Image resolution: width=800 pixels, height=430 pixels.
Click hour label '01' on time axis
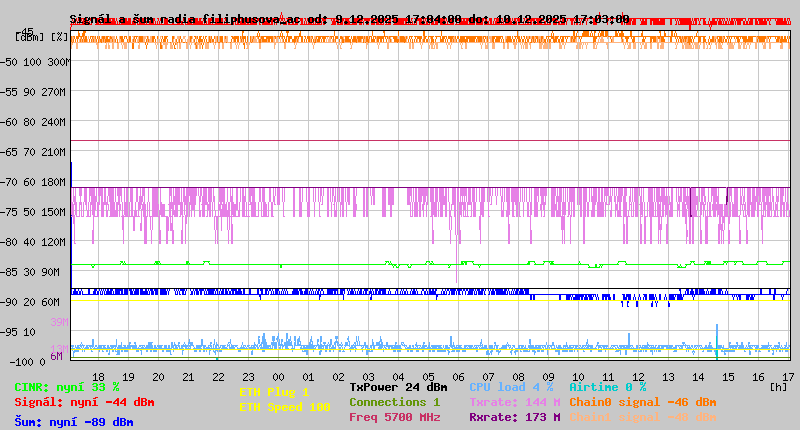click(308, 377)
